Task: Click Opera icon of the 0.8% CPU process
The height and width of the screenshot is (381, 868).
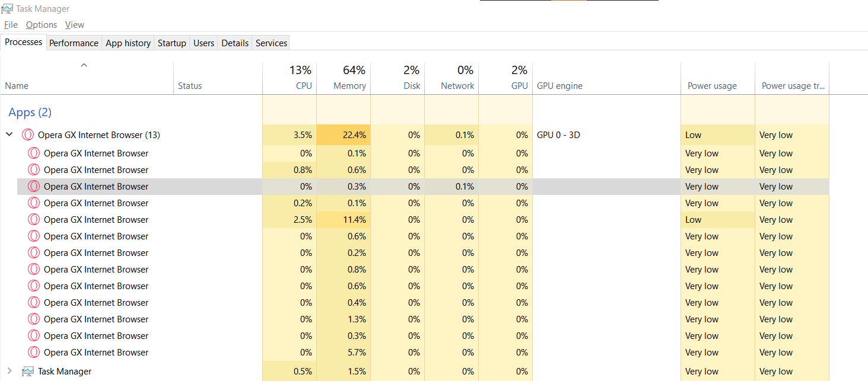Action: [34, 170]
